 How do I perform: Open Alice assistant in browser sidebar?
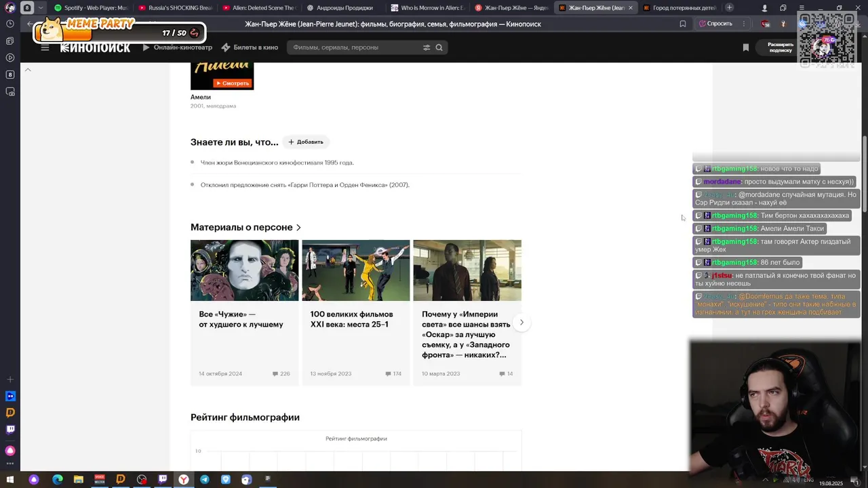(x=10, y=451)
